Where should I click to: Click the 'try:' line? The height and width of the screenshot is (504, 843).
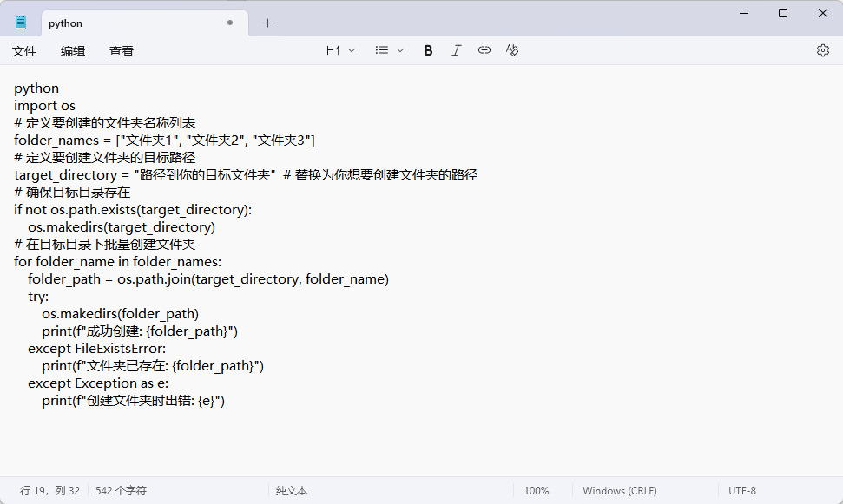pyautogui.click(x=38, y=297)
